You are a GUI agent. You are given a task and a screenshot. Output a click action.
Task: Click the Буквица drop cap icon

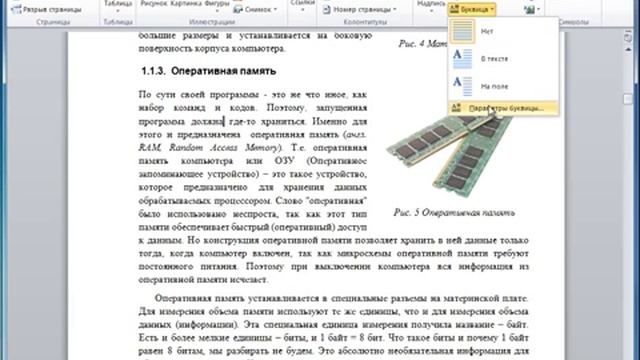pyautogui.click(x=454, y=9)
